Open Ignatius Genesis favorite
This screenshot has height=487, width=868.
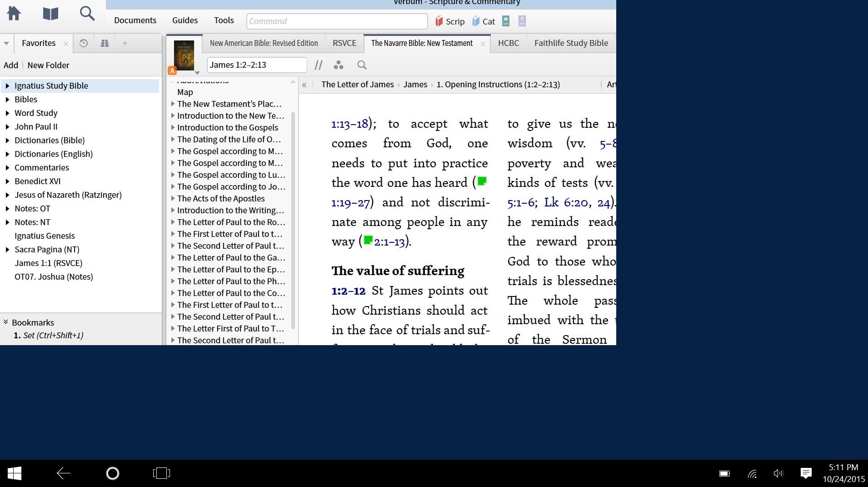point(45,236)
